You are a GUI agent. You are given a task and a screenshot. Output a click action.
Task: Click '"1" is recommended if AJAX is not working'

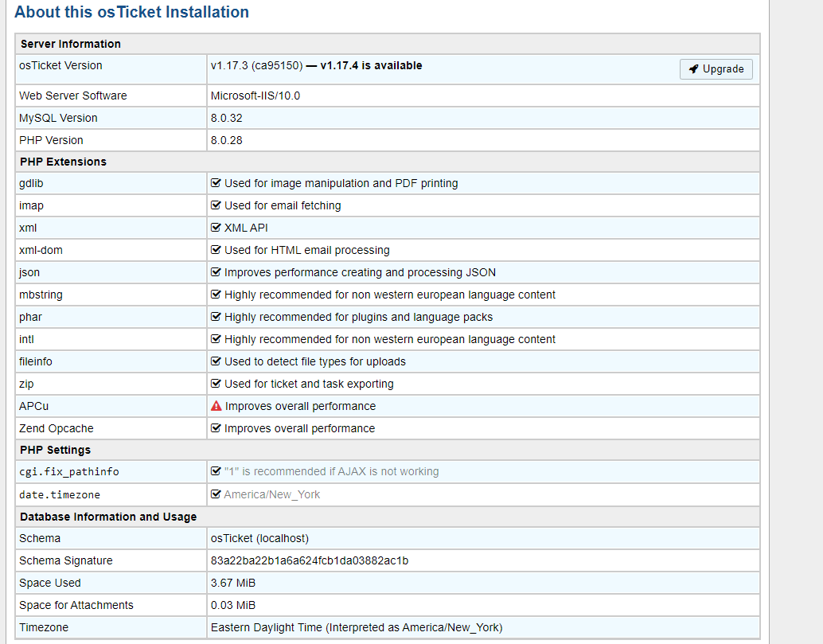(332, 471)
